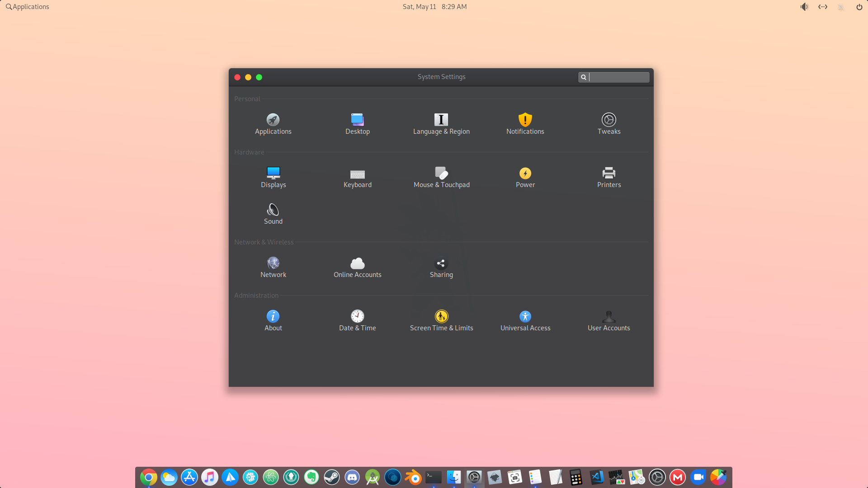Open Mouse & Touchpad settings

pos(441,177)
